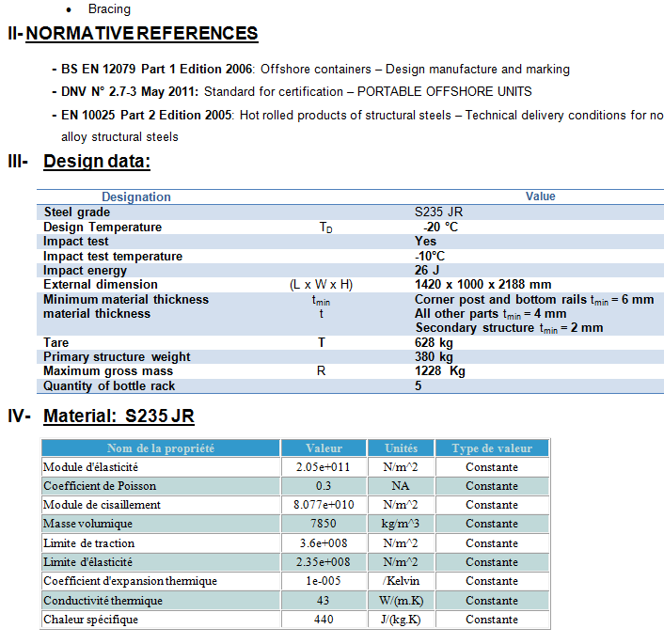The width and height of the screenshot is (664, 644).
Task: Click 'DNV N° 2.7-3 May 2011:' text
Action: coord(130,91)
